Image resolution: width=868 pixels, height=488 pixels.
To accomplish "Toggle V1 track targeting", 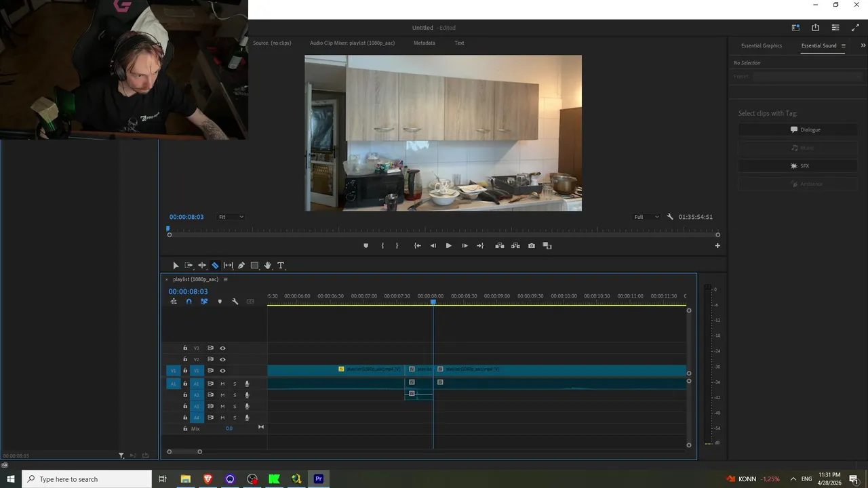I will coord(197,371).
